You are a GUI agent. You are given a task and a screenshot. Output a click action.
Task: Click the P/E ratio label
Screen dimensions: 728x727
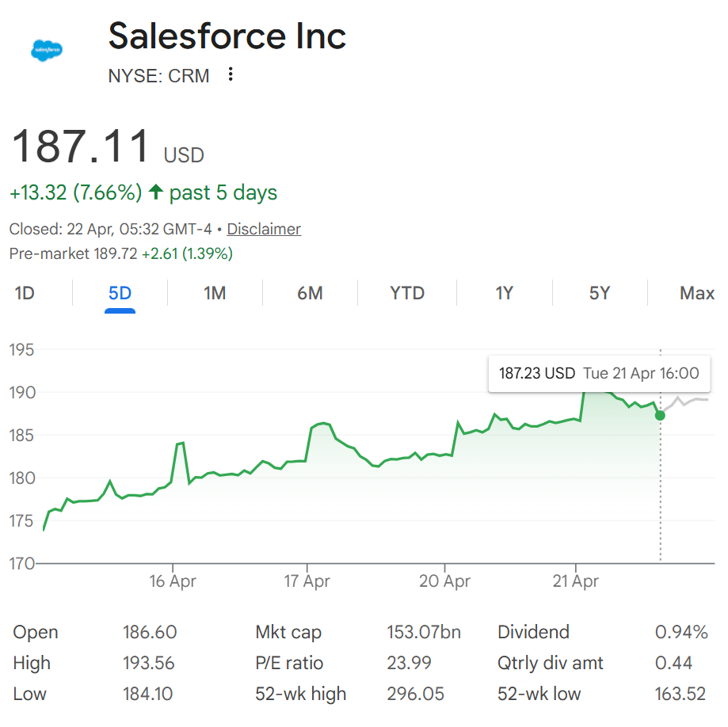pyautogui.click(x=289, y=663)
